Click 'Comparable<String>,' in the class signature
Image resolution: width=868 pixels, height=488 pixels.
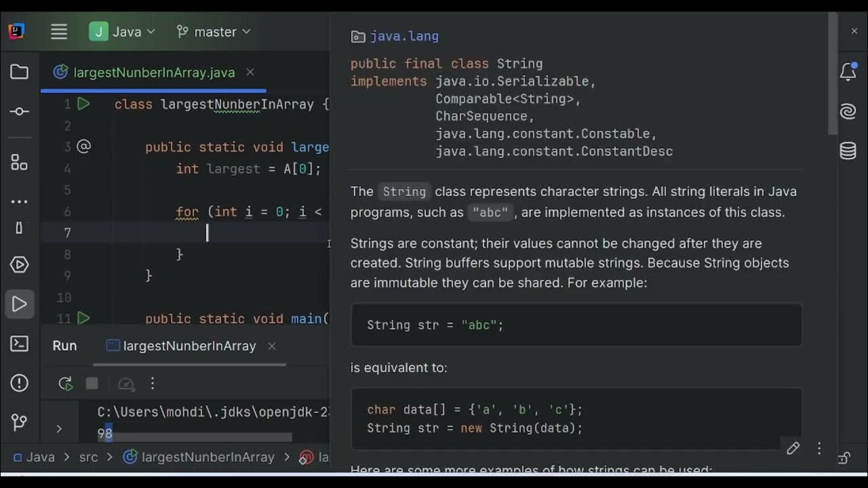509,99
